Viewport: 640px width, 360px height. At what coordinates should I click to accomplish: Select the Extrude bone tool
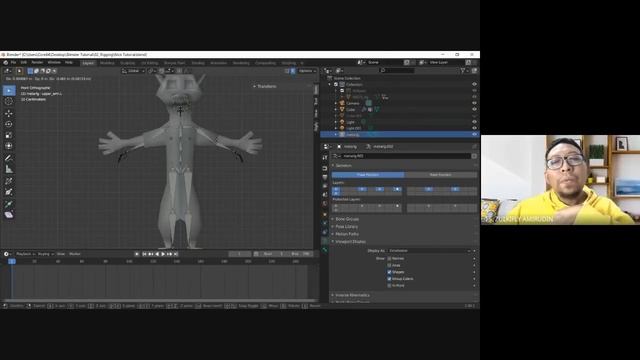(x=9, y=203)
